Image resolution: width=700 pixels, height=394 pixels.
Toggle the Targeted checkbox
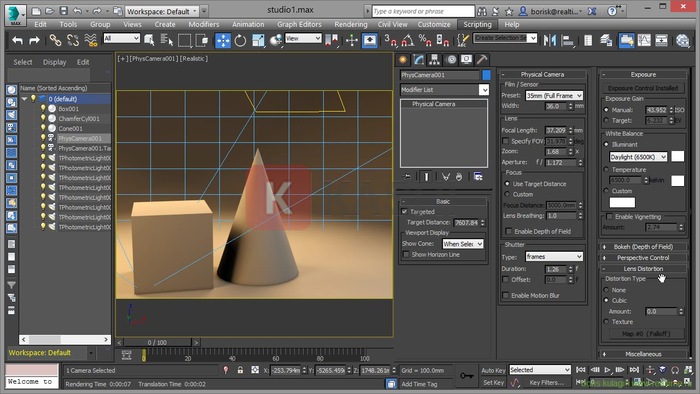tap(404, 212)
